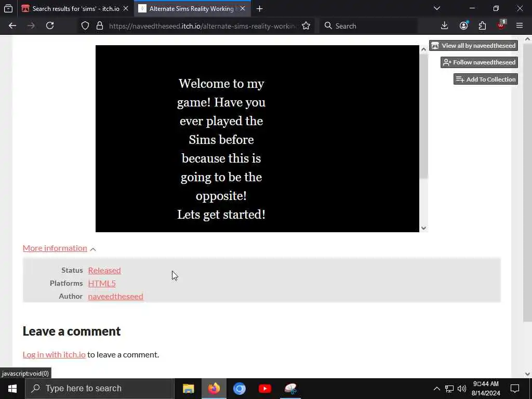
Task: Click the 'Leave a comment' heading
Action: click(72, 331)
